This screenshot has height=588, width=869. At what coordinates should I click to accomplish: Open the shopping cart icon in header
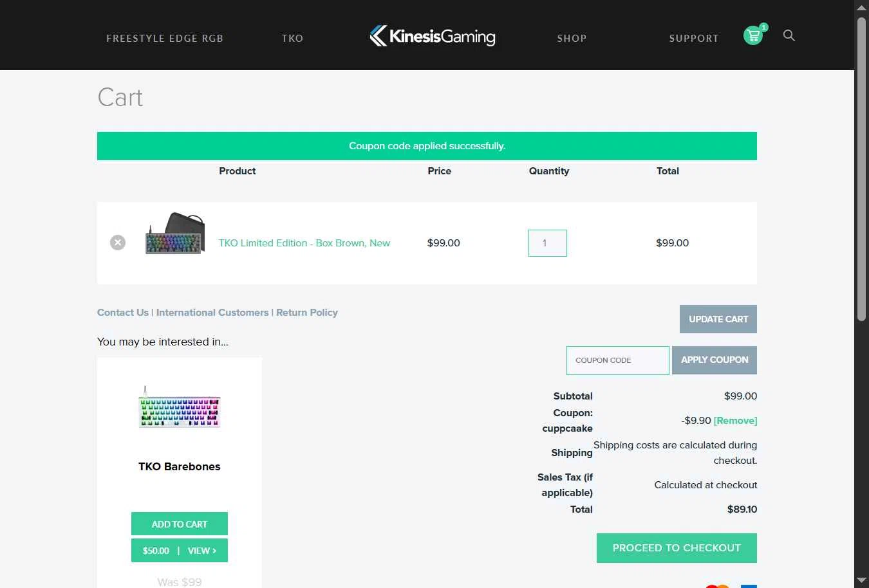pos(754,35)
